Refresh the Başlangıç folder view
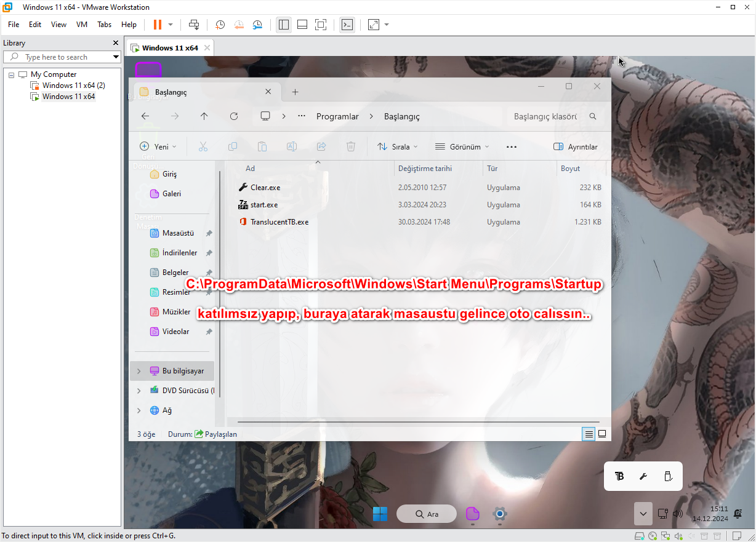This screenshot has height=542, width=756. coord(234,116)
